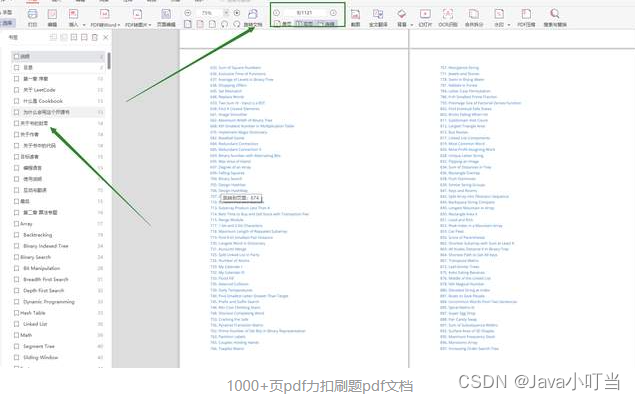Select the continuous view button
Image resolution: width=635 pixels, height=400 pixels.
[x=326, y=24]
